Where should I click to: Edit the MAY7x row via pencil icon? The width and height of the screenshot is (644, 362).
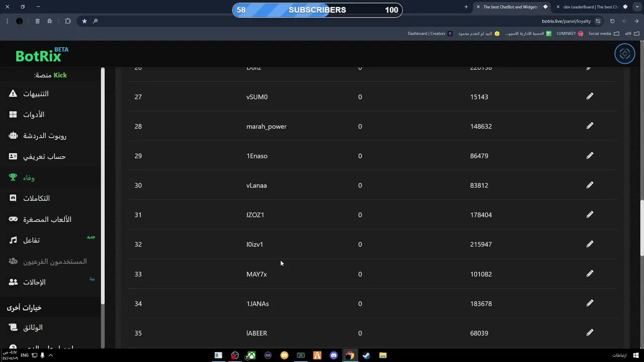tap(590, 274)
